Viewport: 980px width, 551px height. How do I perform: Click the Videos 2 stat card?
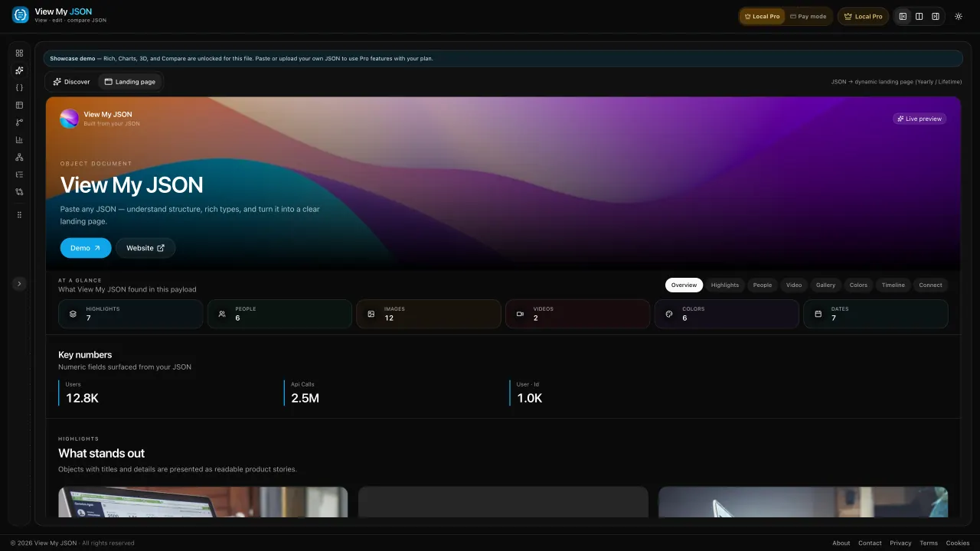577,314
